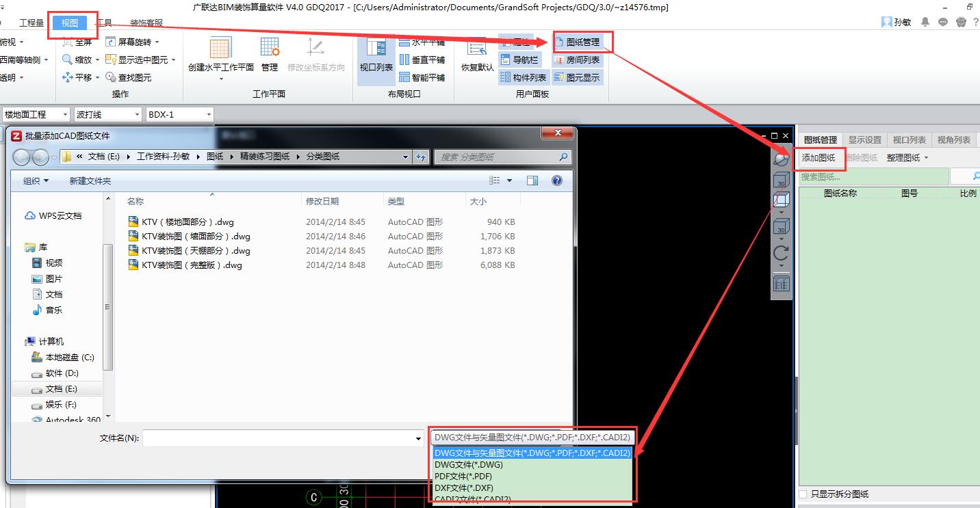This screenshot has width=980, height=508.
Task: Click the 添加图纸 button
Action: coord(818,158)
